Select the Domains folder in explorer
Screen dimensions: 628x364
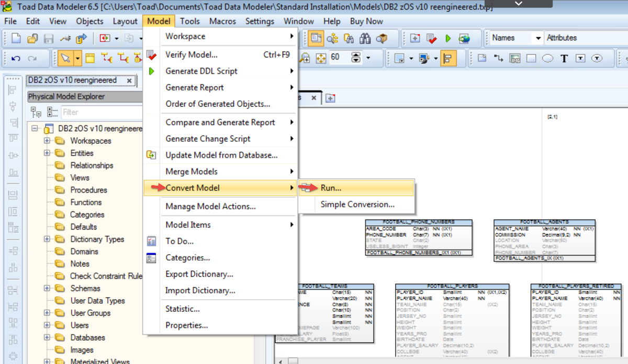pyautogui.click(x=84, y=252)
